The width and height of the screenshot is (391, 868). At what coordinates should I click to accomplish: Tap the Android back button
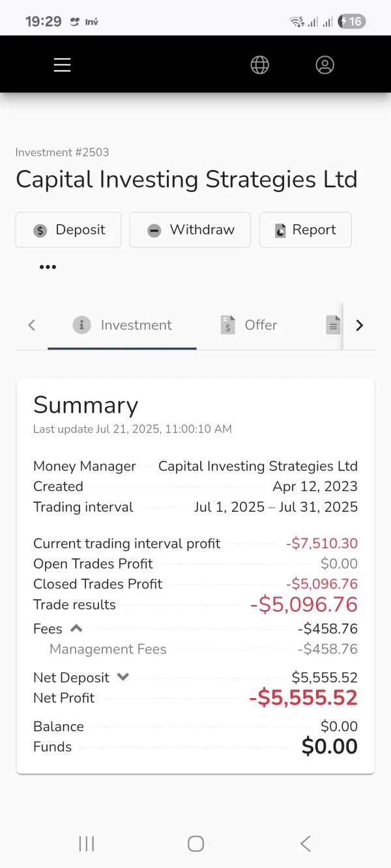pyautogui.click(x=305, y=844)
